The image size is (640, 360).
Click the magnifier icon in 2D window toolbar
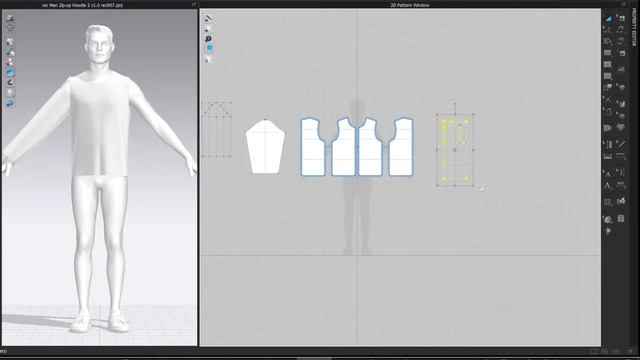[208, 39]
